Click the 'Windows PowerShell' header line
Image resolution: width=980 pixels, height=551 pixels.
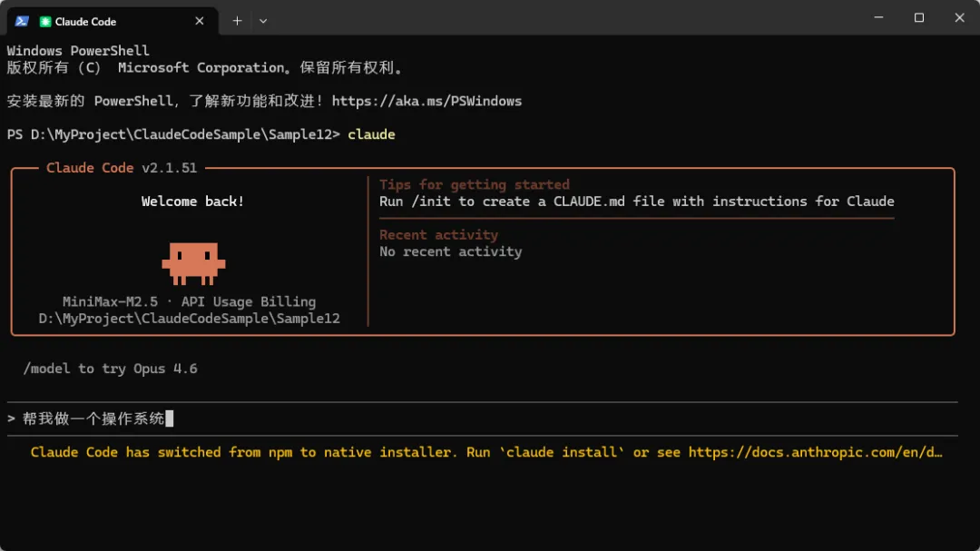(x=78, y=51)
